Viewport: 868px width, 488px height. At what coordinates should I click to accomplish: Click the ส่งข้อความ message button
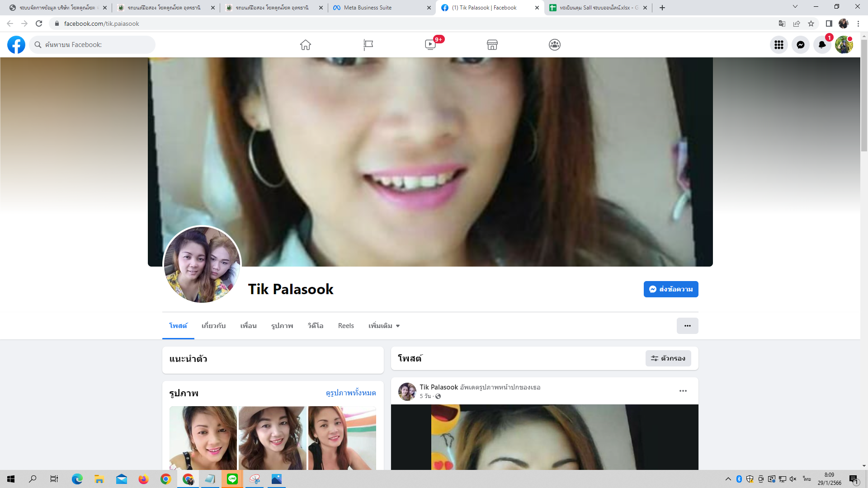671,289
